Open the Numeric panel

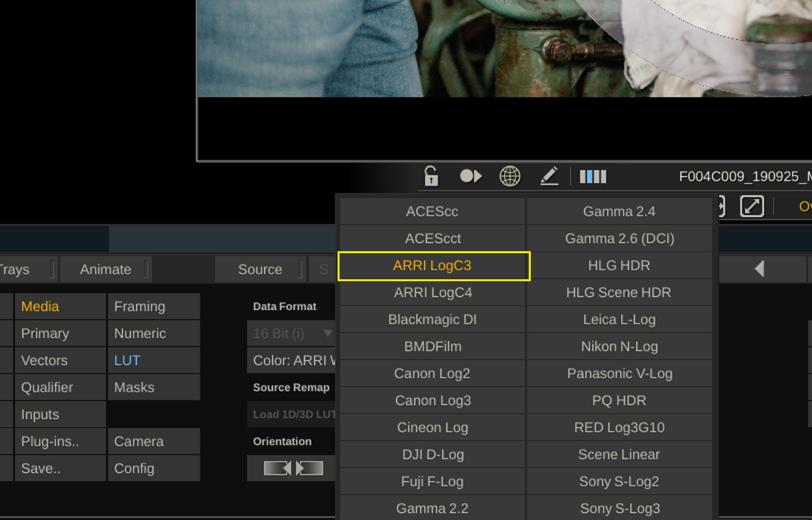(x=153, y=333)
